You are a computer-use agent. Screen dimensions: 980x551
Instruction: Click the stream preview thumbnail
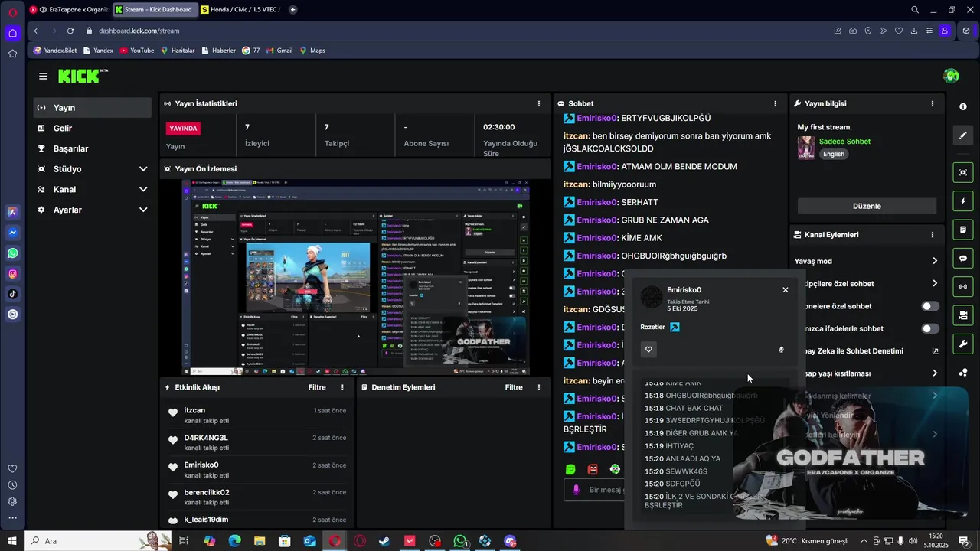click(x=355, y=277)
